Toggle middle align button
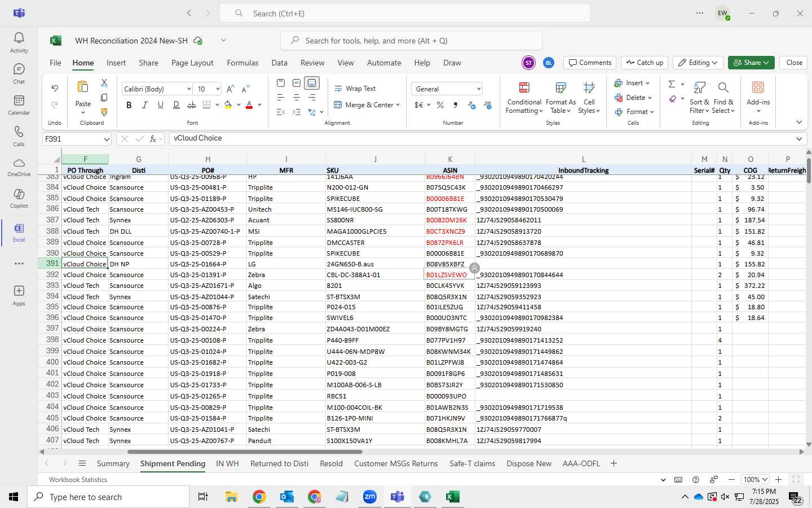This screenshot has height=508, width=812. pyautogui.click(x=297, y=83)
